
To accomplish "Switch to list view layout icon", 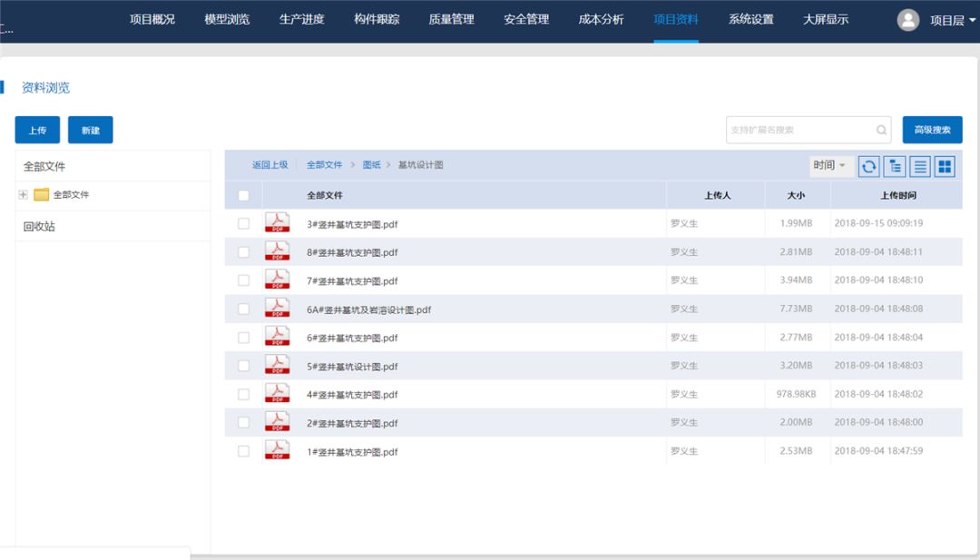I will (x=919, y=165).
